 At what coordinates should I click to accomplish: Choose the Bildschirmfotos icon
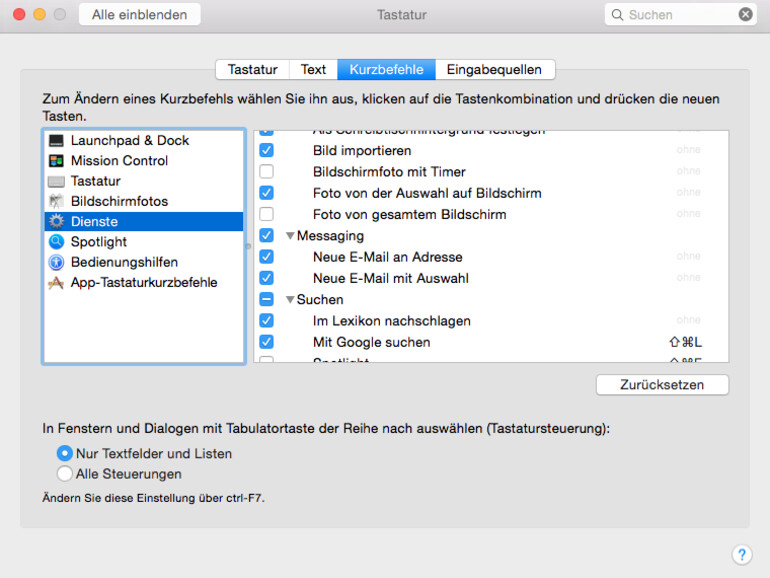(56, 201)
